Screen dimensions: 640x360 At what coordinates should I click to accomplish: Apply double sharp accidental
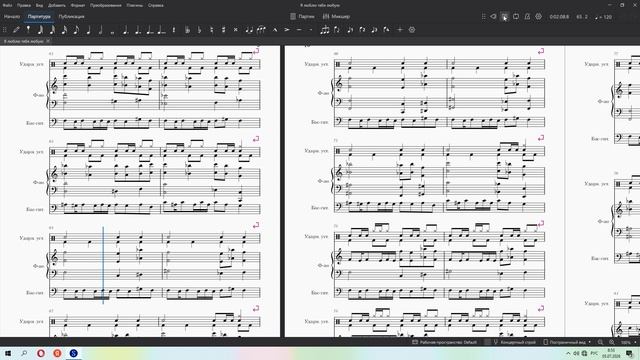pos(236,29)
